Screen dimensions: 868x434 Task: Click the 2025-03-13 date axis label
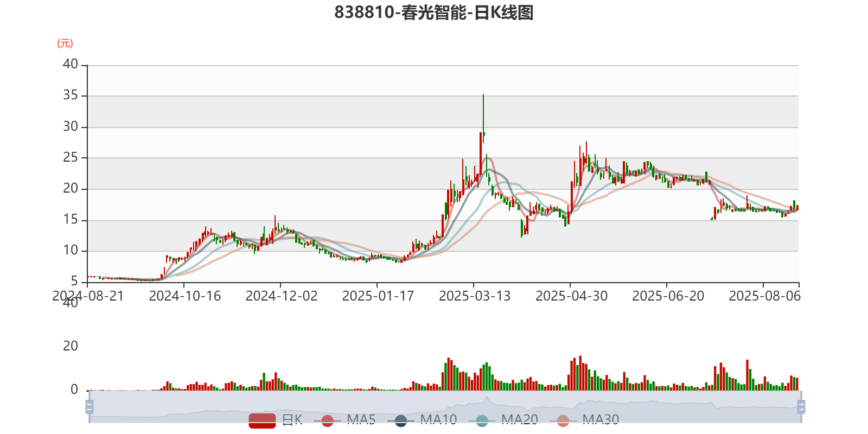pos(474,296)
